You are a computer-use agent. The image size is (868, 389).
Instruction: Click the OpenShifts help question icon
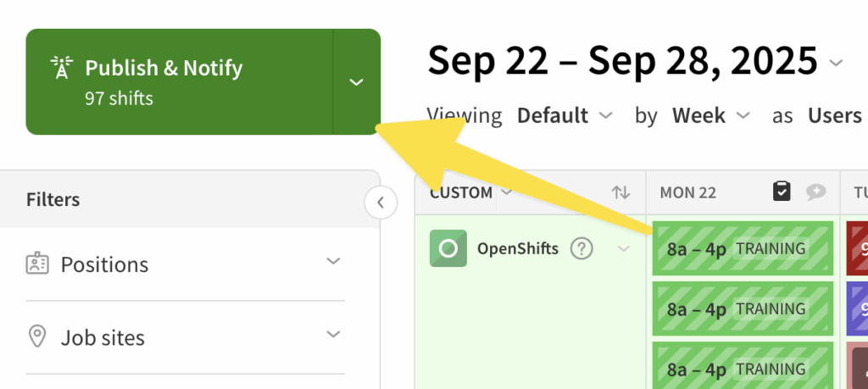(581, 249)
